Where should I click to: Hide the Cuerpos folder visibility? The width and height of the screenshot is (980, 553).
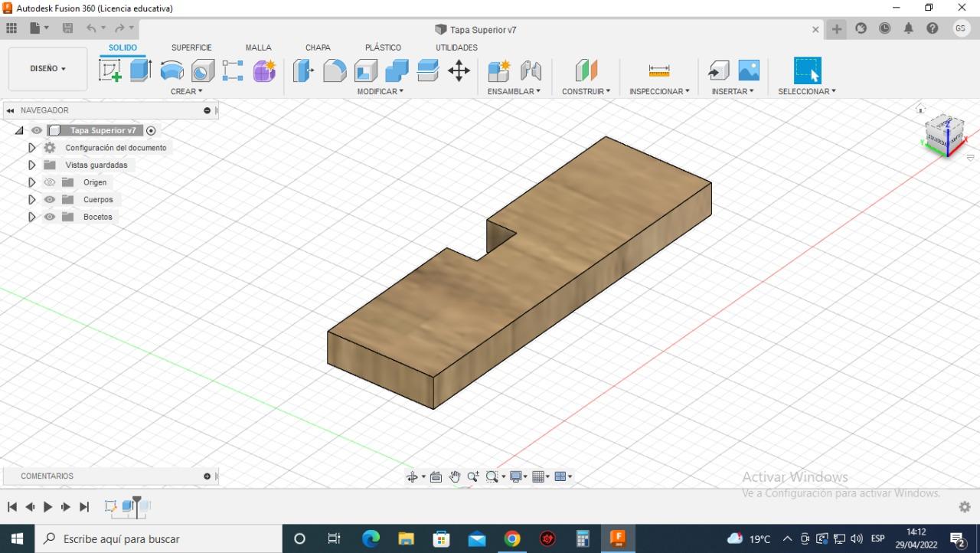[50, 200]
